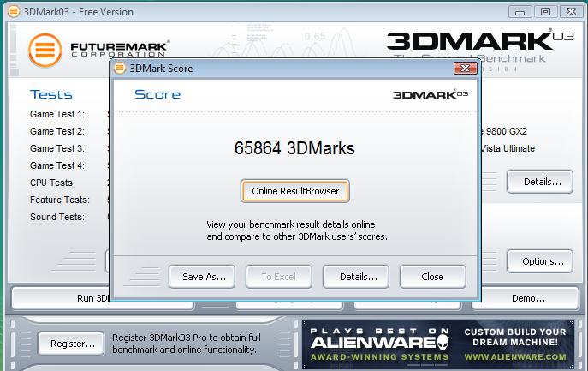Viewport: 588px width, 371px height.
Task: Click the 3DMark03 main window title icon
Action: [x=14, y=11]
